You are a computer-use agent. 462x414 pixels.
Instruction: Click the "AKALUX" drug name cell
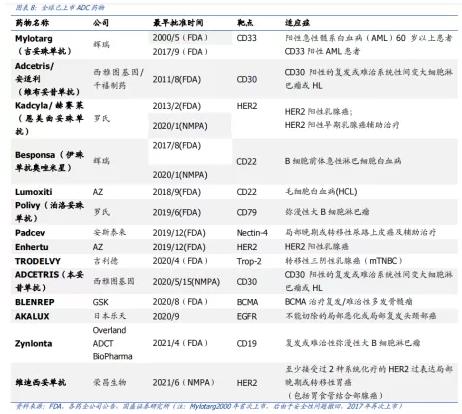tap(32, 316)
